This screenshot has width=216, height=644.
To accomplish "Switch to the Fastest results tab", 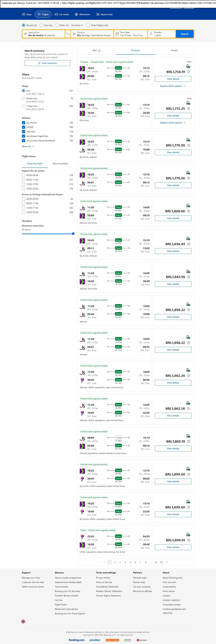I will tap(174, 50).
